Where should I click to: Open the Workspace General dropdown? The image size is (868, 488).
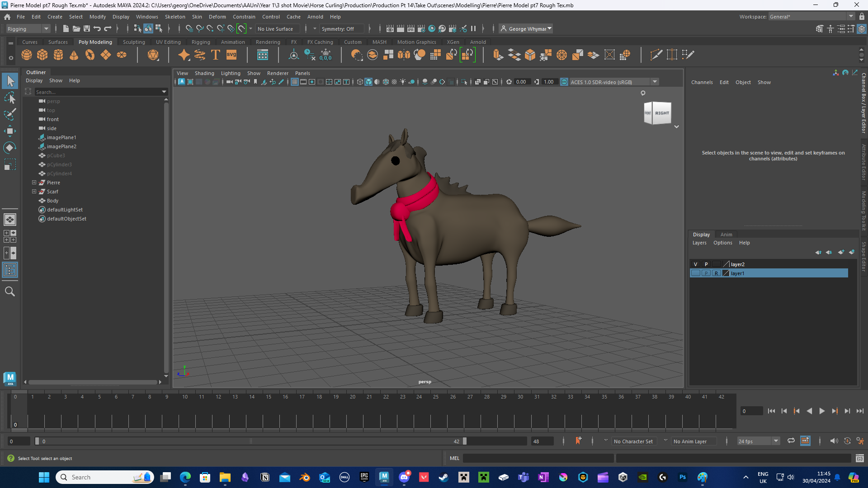coord(811,17)
